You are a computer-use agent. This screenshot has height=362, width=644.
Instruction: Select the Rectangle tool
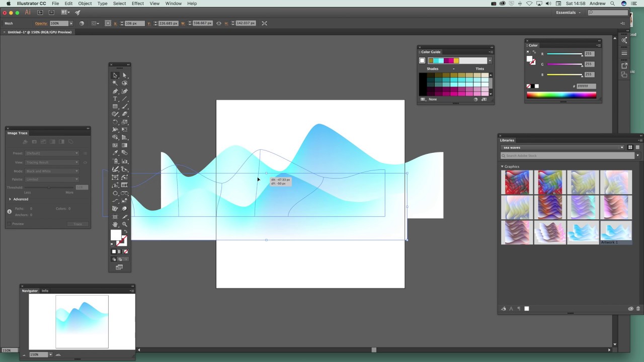pos(115,107)
